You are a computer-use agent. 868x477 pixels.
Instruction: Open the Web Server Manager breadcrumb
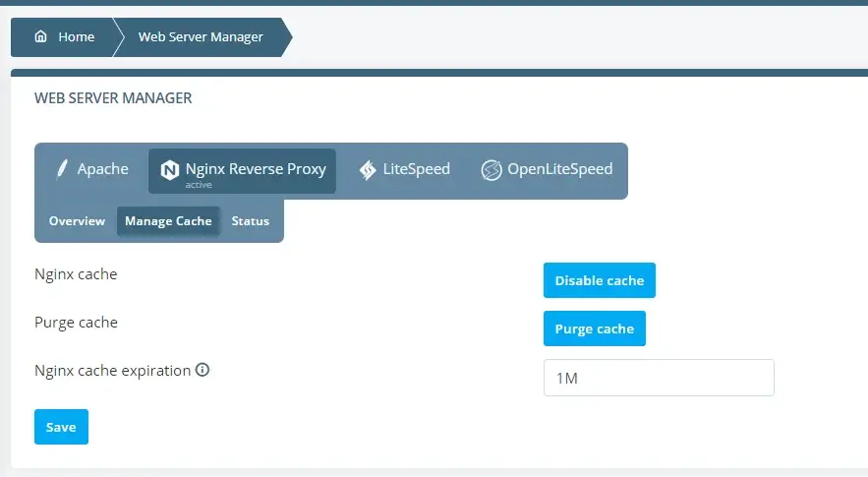click(x=201, y=37)
